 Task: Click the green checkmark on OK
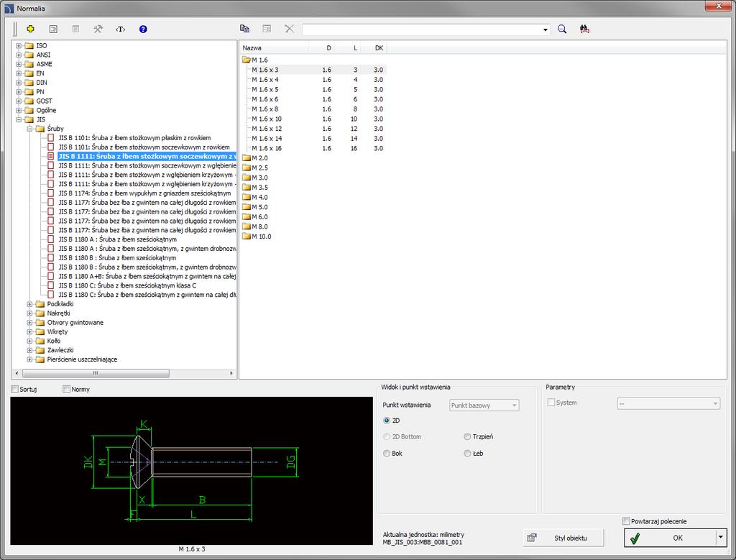click(x=635, y=538)
